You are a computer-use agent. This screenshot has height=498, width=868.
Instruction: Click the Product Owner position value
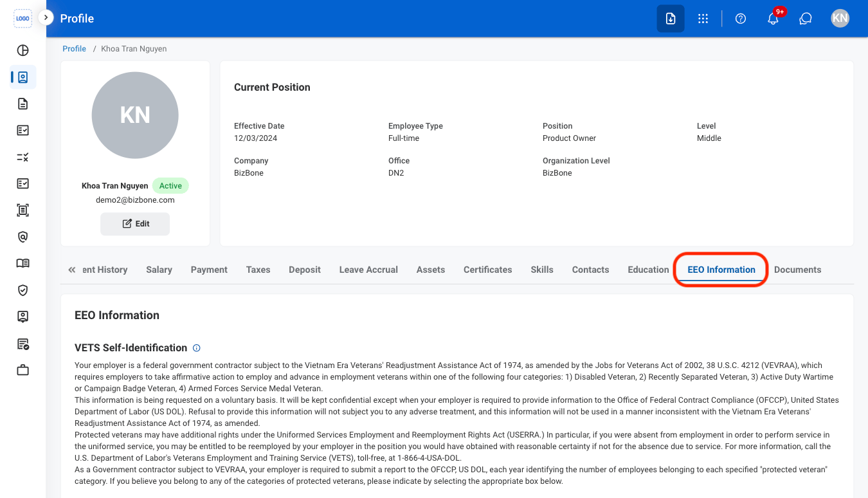(569, 138)
